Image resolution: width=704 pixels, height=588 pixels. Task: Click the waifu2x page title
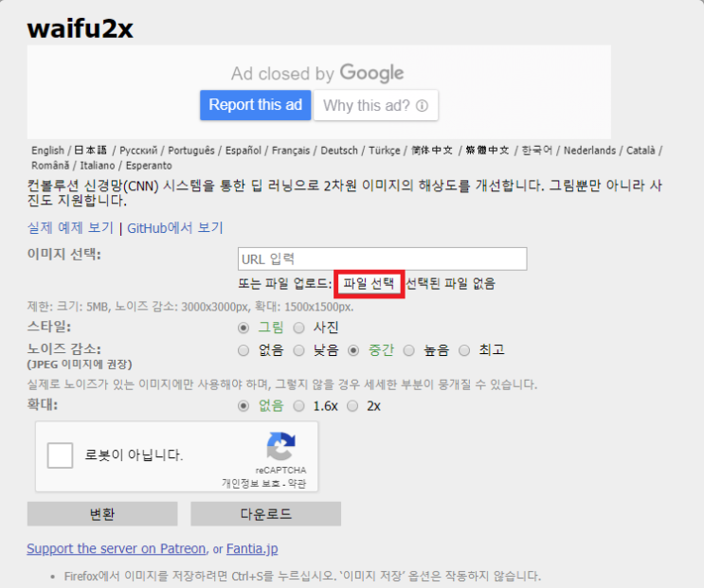(81, 28)
